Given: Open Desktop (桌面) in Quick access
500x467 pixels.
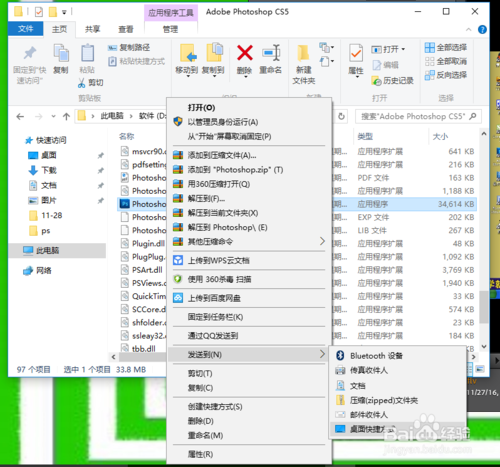Looking at the screenshot, I should 49,155.
